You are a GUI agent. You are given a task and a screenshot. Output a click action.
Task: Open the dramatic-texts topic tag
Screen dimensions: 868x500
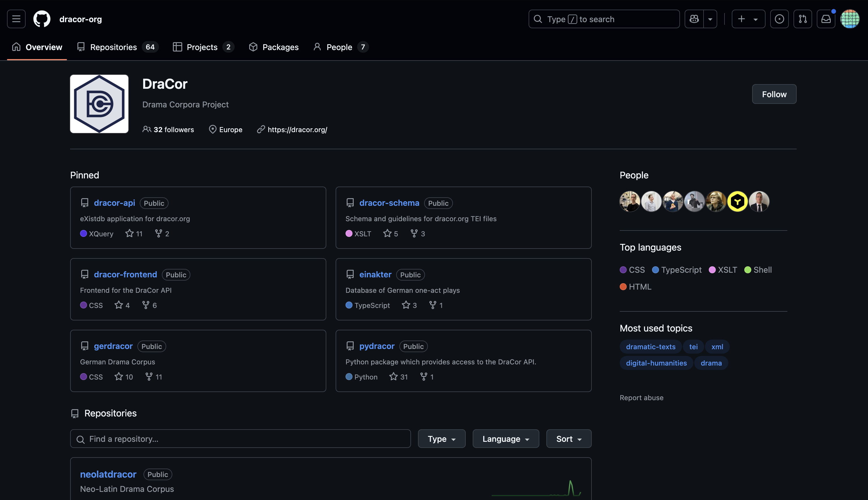click(x=651, y=347)
